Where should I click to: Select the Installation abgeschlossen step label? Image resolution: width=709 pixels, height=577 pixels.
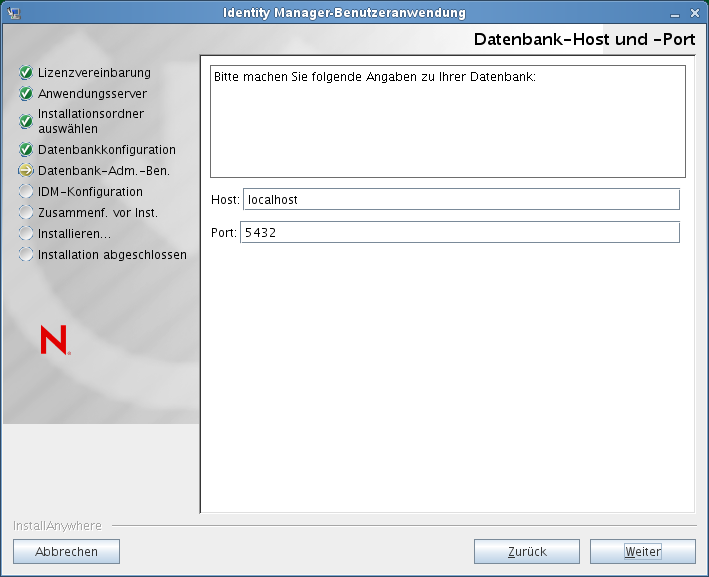[112, 255]
